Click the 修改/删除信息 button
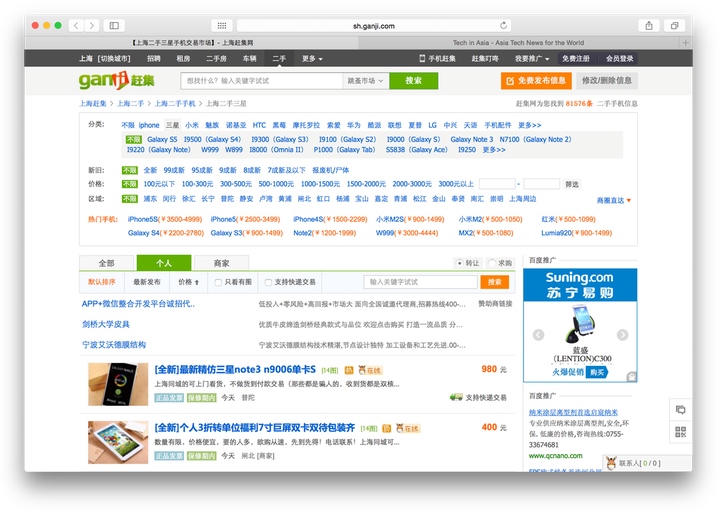 (607, 81)
